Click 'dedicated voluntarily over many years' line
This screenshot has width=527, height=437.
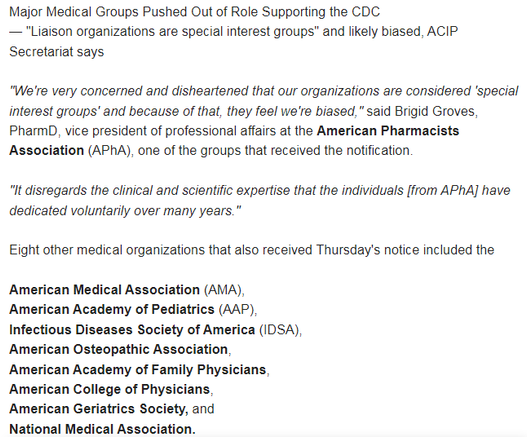[125, 211]
